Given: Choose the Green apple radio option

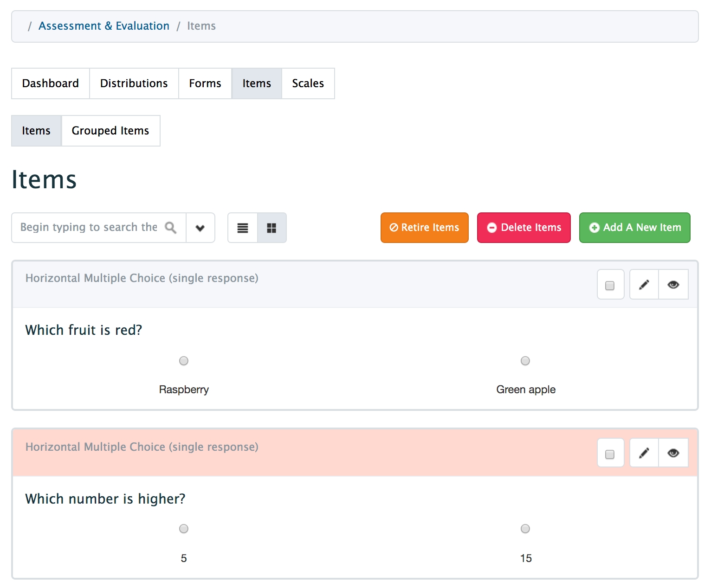Looking at the screenshot, I should click(525, 361).
